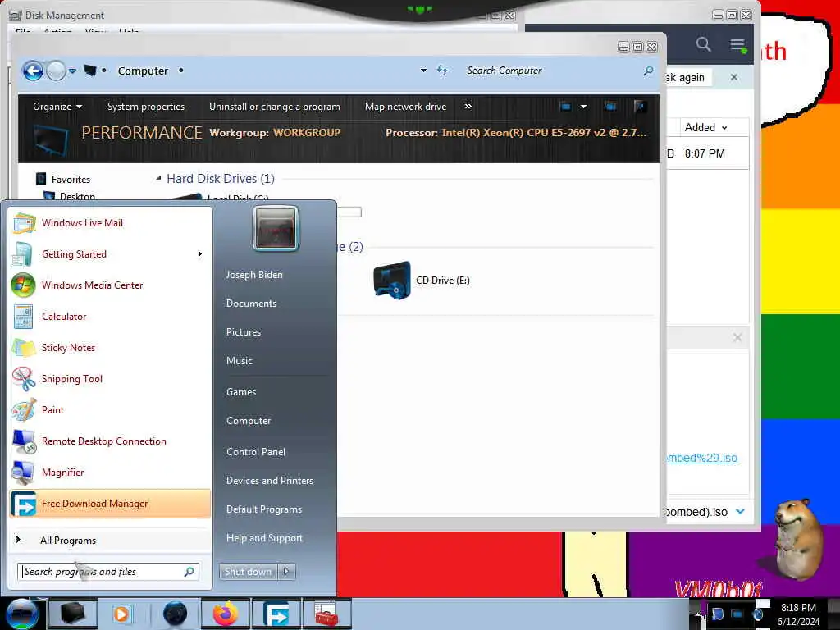Screen dimensions: 840x630
Task: Click the search icon in Download Manager window
Action: click(x=703, y=44)
